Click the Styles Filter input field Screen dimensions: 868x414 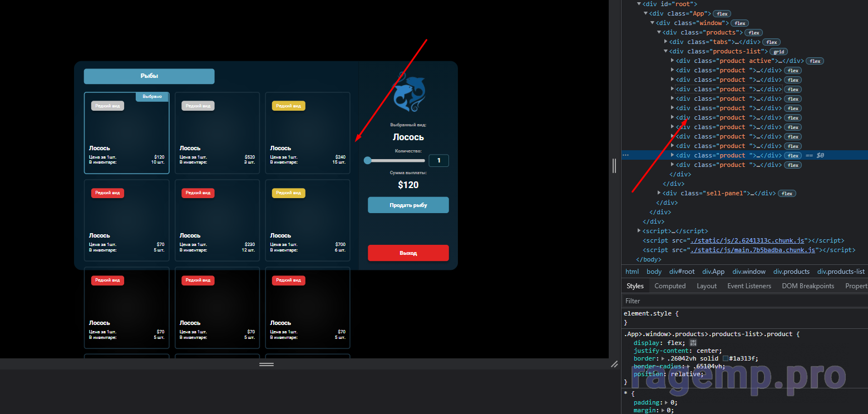(x=744, y=300)
